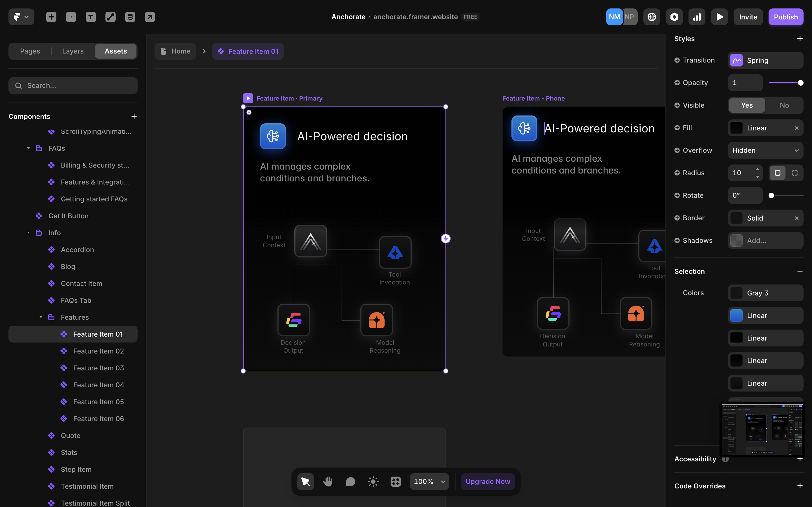Click the Publish button

coord(785,17)
